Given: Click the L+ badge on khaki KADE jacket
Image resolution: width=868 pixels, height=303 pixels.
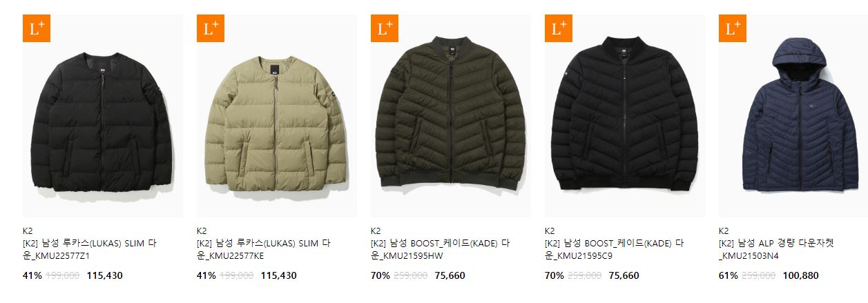Looking at the screenshot, I should (x=385, y=28).
